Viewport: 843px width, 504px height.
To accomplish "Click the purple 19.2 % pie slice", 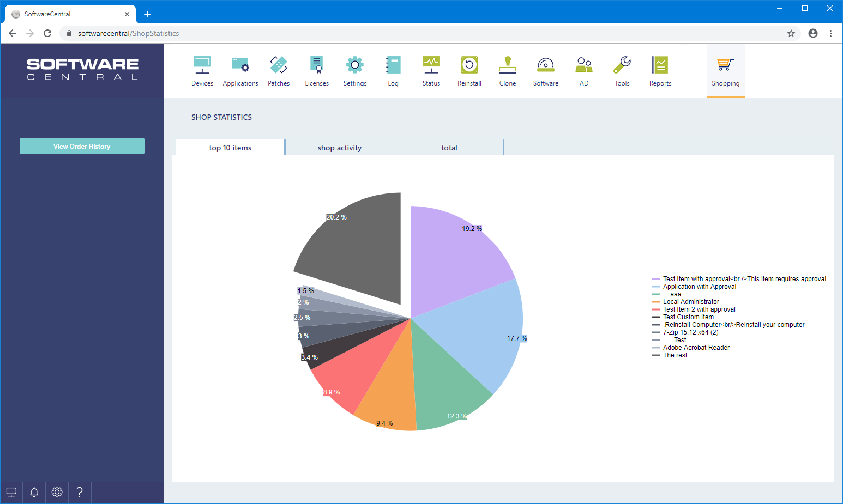I will click(453, 256).
